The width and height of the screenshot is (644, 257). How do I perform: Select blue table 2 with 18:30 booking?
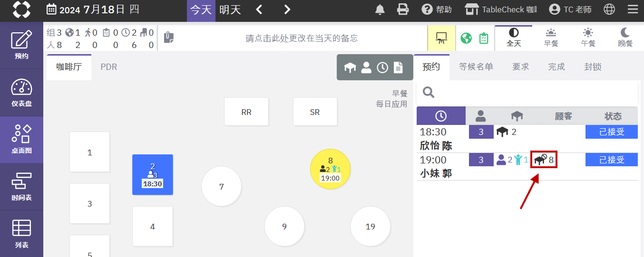[153, 174]
